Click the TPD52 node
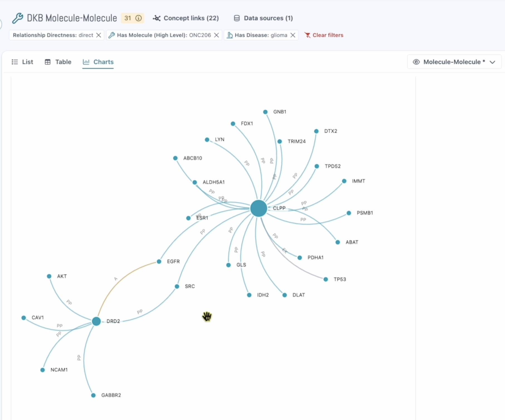505x420 pixels. pyautogui.click(x=317, y=166)
